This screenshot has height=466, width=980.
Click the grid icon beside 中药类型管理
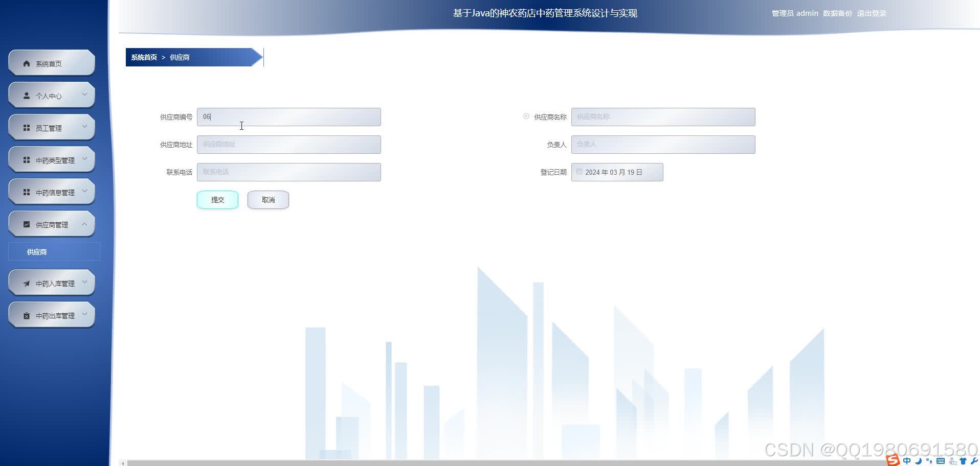(27, 160)
